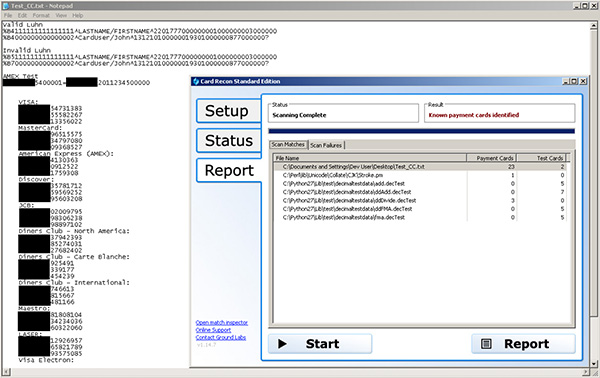Click the 'Invalid Luhn' line in Notepad
The height and width of the screenshot is (378, 600).
pyautogui.click(x=27, y=50)
